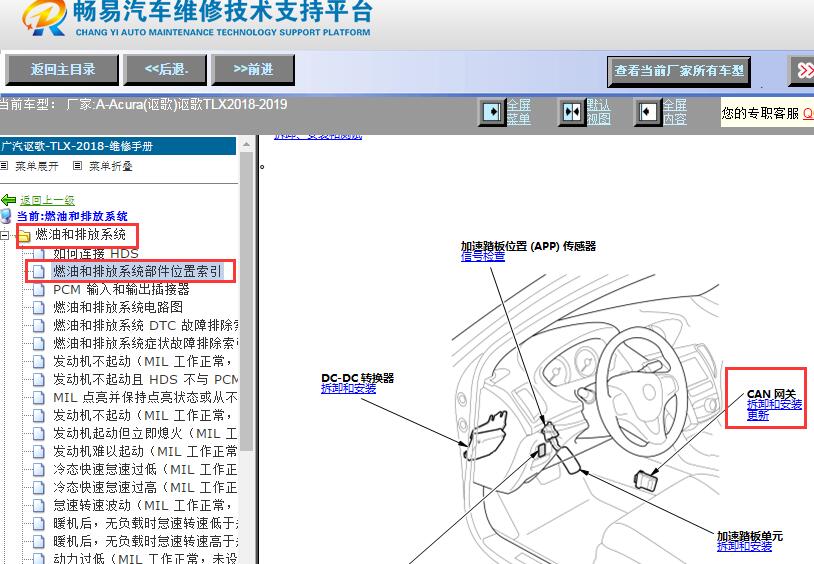Select the 全屏菜单 text link
The width and height of the screenshot is (814, 564).
(x=519, y=112)
